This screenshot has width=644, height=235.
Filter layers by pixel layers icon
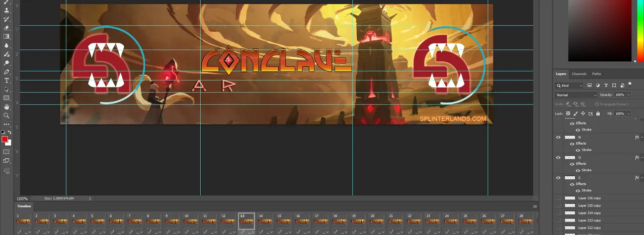tap(590, 85)
